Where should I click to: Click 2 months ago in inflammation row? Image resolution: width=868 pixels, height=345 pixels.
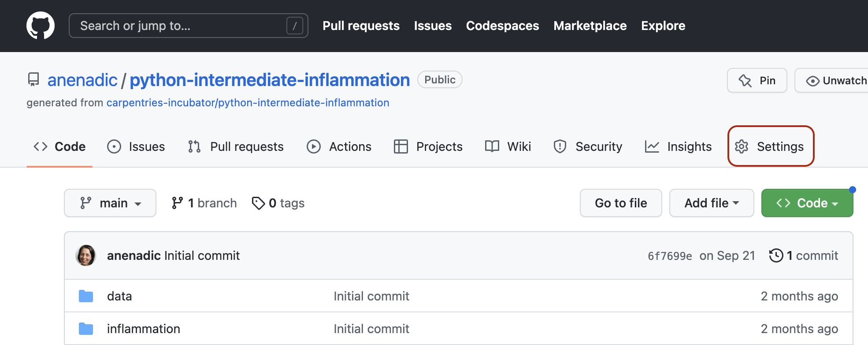pos(799,329)
